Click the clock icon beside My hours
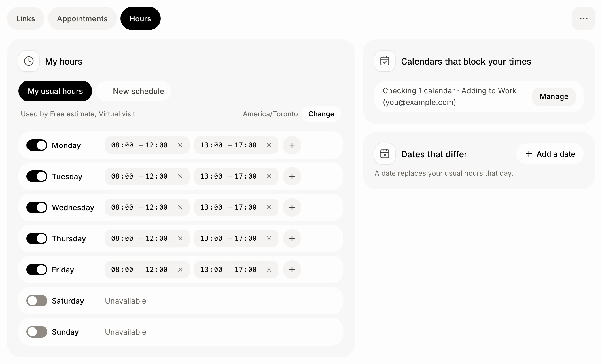Viewport: 602px width, 364px height. pyautogui.click(x=29, y=61)
